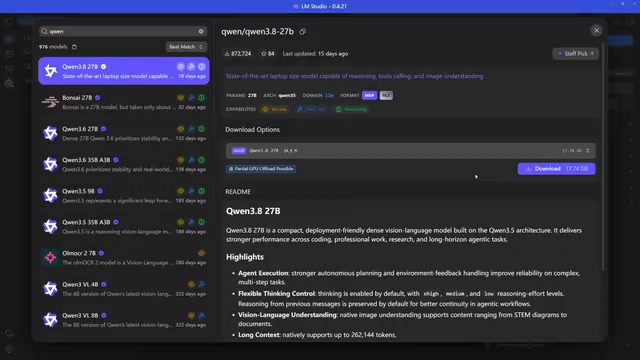Viewport: 640px width, 360px height.
Task: Click the reasoning icon on Qwen3.8 27B row
Action: tap(202, 67)
